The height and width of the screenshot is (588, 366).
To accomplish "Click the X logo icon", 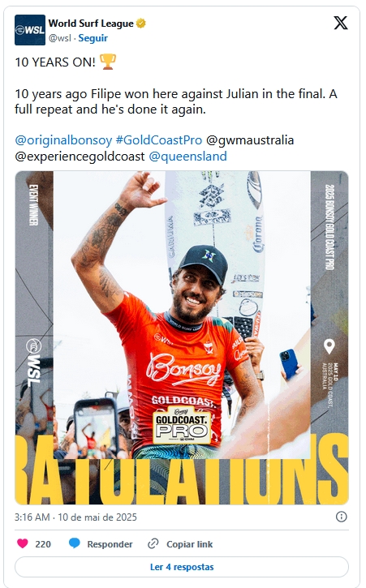I will pyautogui.click(x=341, y=23).
